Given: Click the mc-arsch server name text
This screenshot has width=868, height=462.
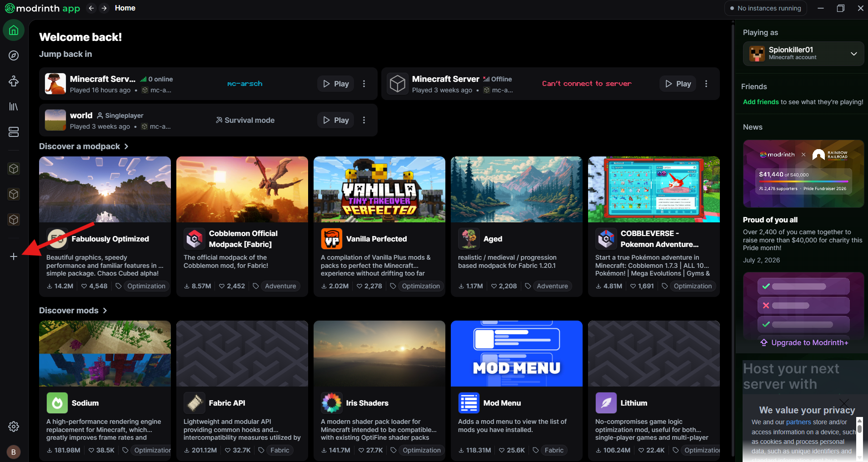Looking at the screenshot, I should click(x=245, y=84).
